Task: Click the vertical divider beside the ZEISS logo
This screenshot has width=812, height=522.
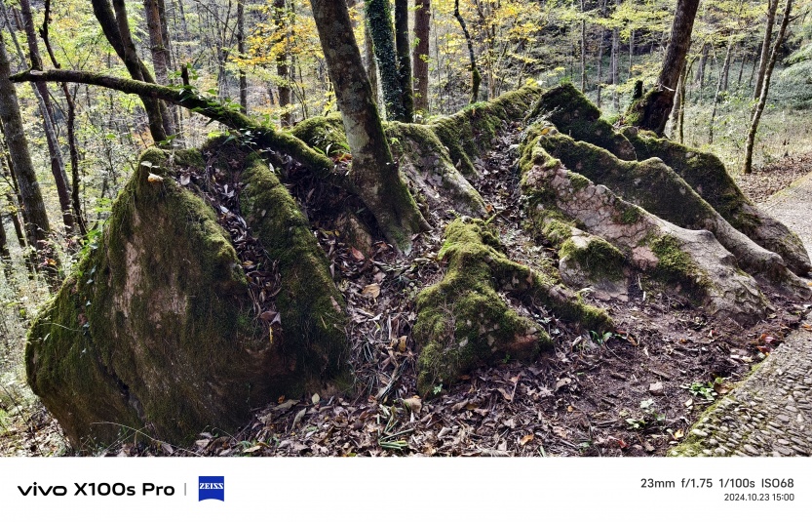Action: [x=185, y=489]
